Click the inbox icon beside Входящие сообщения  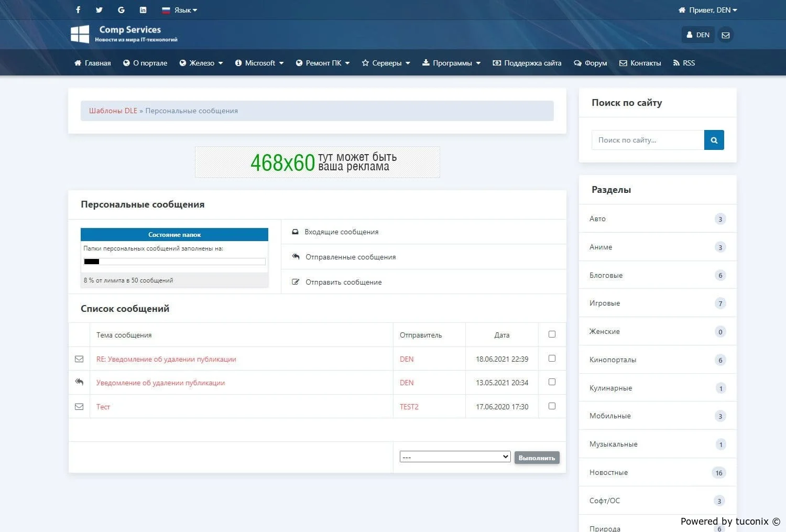pyautogui.click(x=296, y=232)
